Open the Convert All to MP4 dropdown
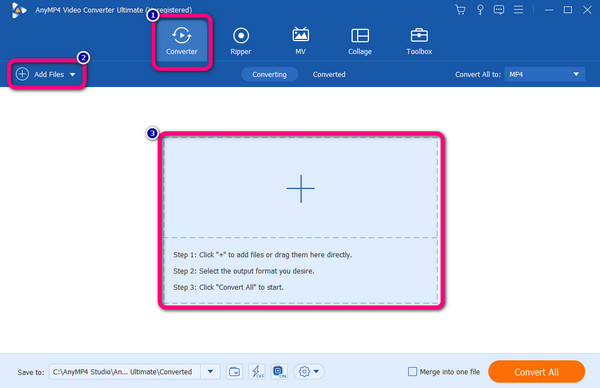Screen dimensions: 600x388 545,74
